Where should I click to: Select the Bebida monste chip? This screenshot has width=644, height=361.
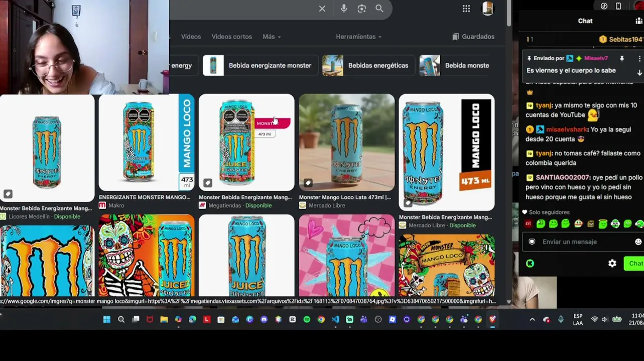tap(454, 66)
